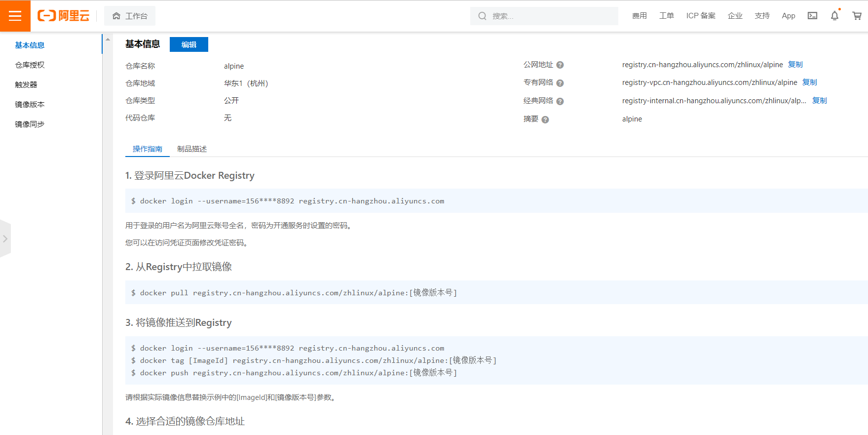Click help icon next to 公网地址
This screenshot has height=435, width=868.
point(560,65)
